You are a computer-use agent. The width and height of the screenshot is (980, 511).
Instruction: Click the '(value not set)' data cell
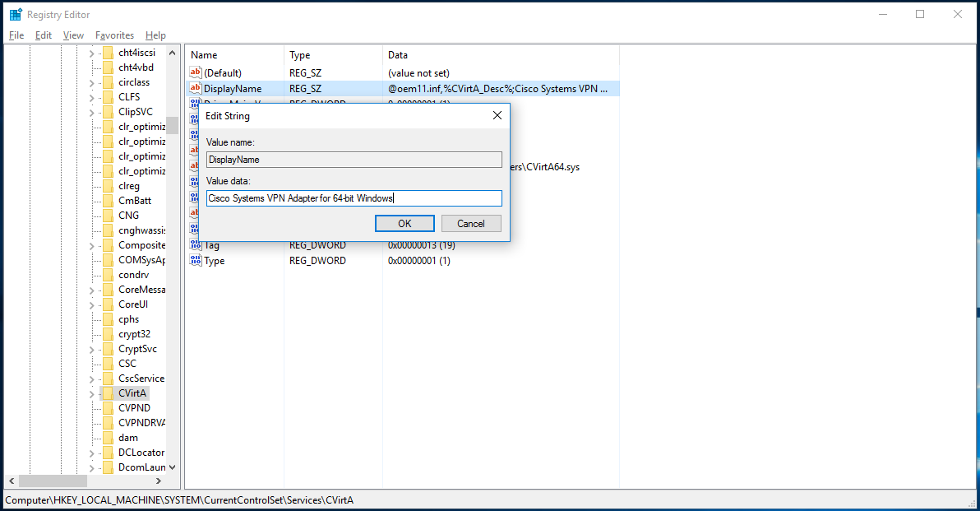418,73
